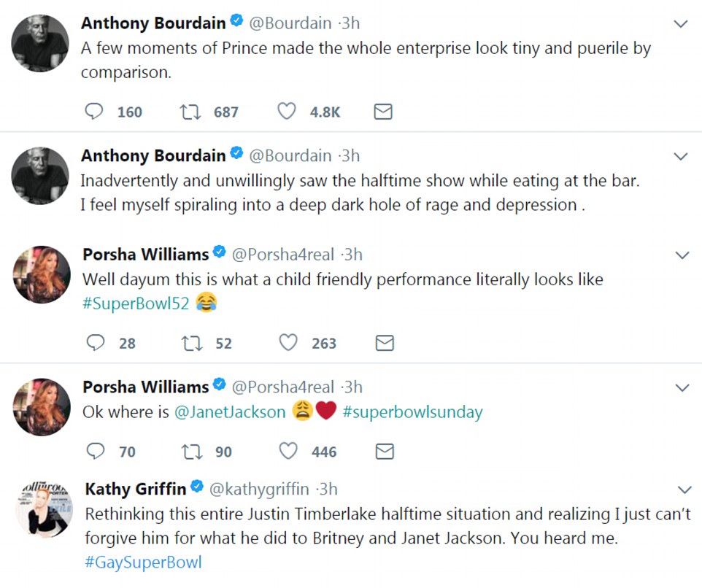Viewport: 702px width, 588px height.
Task: Open the #GaySuperBowl hashtag
Action: point(143,562)
